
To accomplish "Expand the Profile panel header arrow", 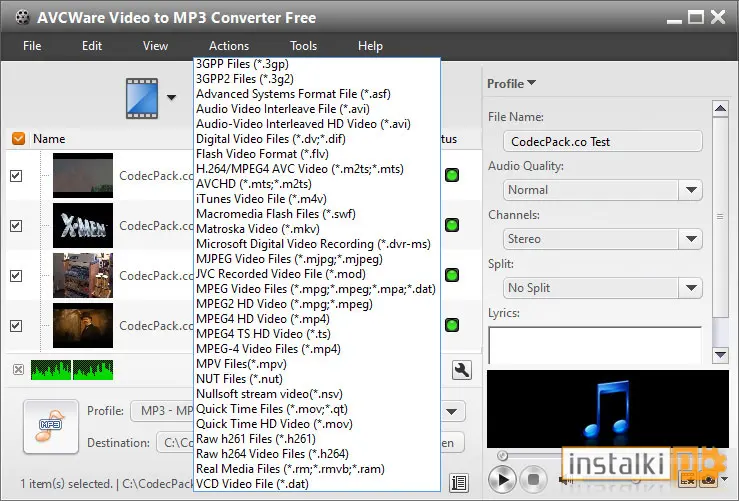I will tap(532, 83).
